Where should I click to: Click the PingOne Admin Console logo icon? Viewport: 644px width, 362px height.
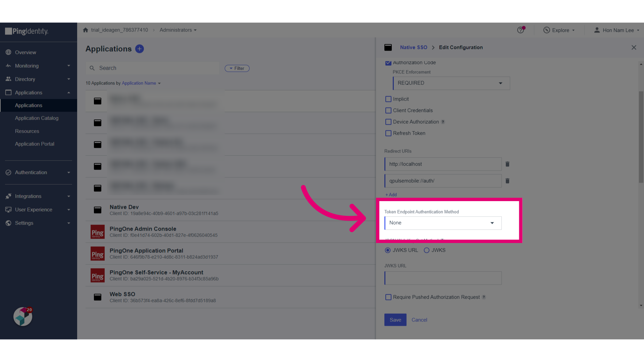click(x=98, y=232)
